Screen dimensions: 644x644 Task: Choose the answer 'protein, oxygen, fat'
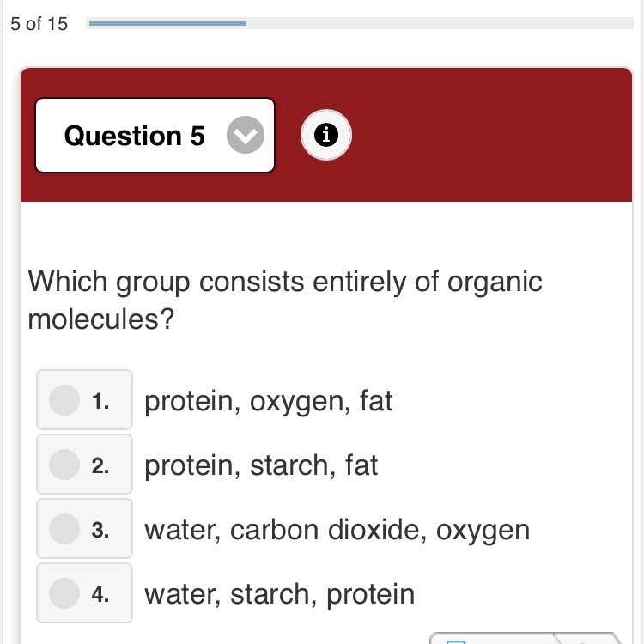268,401
